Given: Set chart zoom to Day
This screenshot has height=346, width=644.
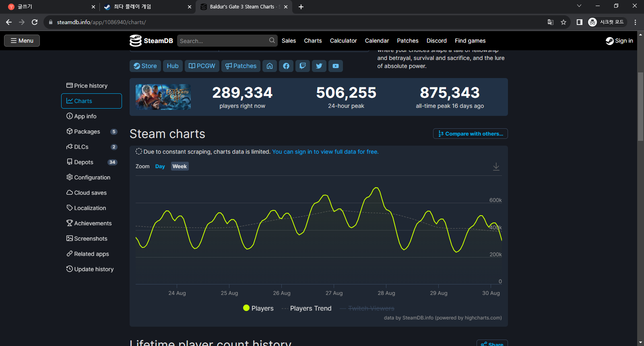Looking at the screenshot, I should pyautogui.click(x=160, y=167).
